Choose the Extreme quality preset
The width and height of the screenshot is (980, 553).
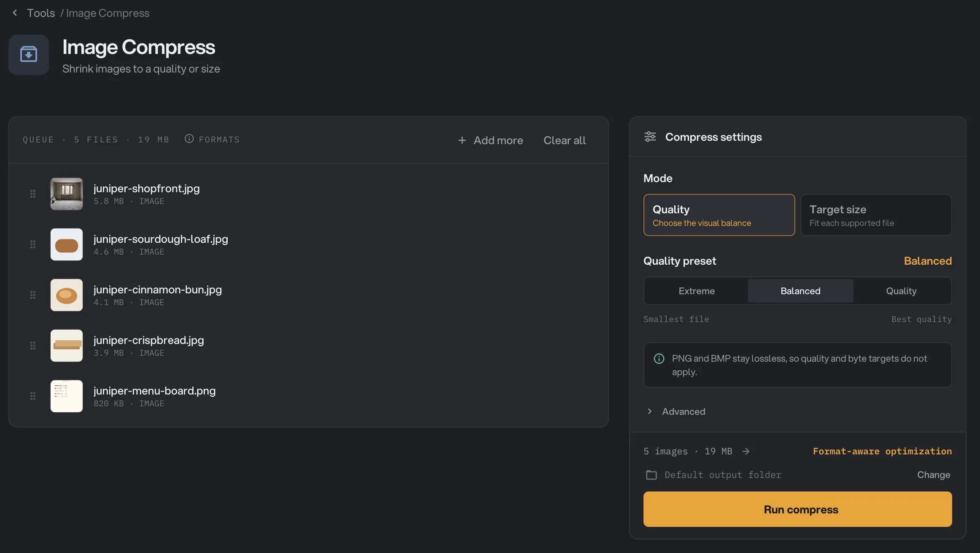697,291
